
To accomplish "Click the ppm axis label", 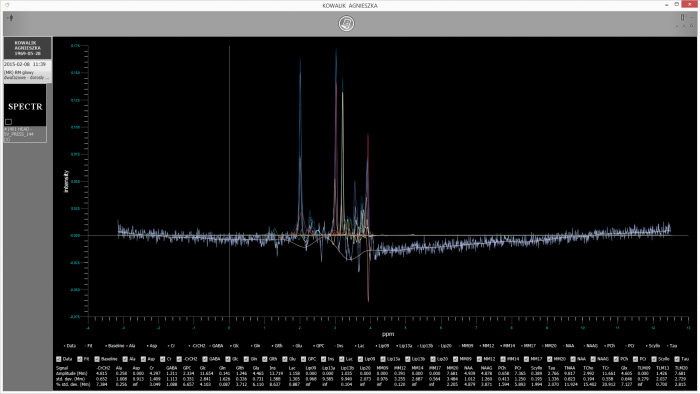I will 388,334.
